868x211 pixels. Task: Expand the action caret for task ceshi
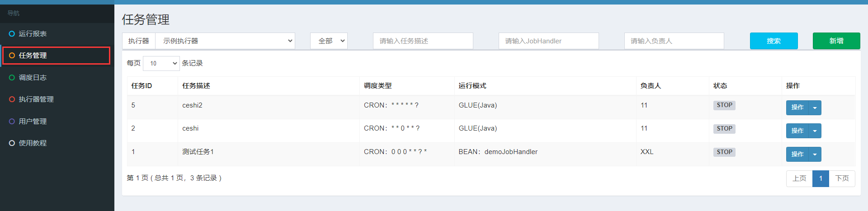click(815, 131)
